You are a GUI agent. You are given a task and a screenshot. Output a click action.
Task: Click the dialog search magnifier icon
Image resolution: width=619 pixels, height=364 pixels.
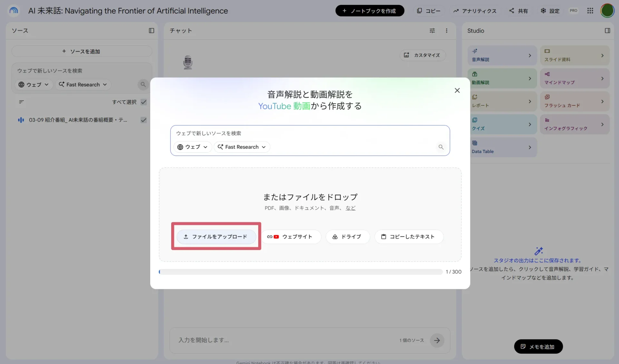click(x=441, y=147)
